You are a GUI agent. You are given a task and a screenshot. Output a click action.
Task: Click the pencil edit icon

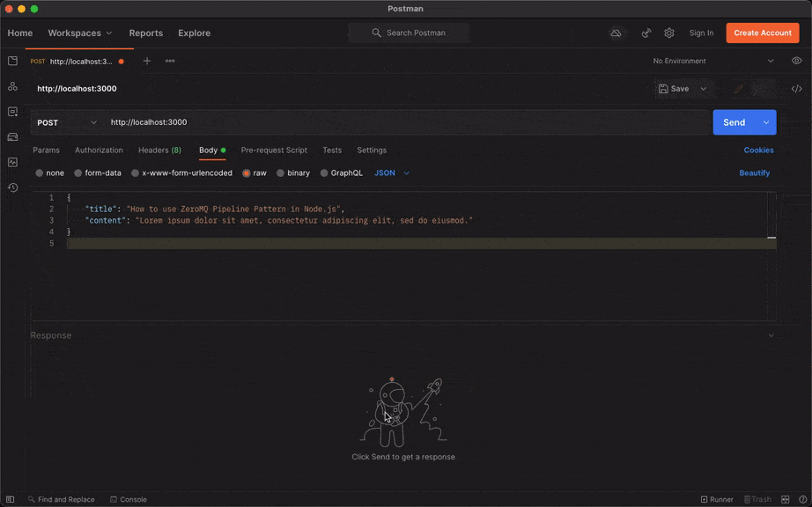[x=739, y=89]
